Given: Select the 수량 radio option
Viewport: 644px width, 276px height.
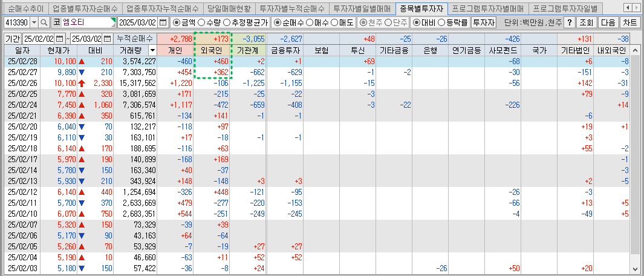Looking at the screenshot, I should [x=201, y=22].
